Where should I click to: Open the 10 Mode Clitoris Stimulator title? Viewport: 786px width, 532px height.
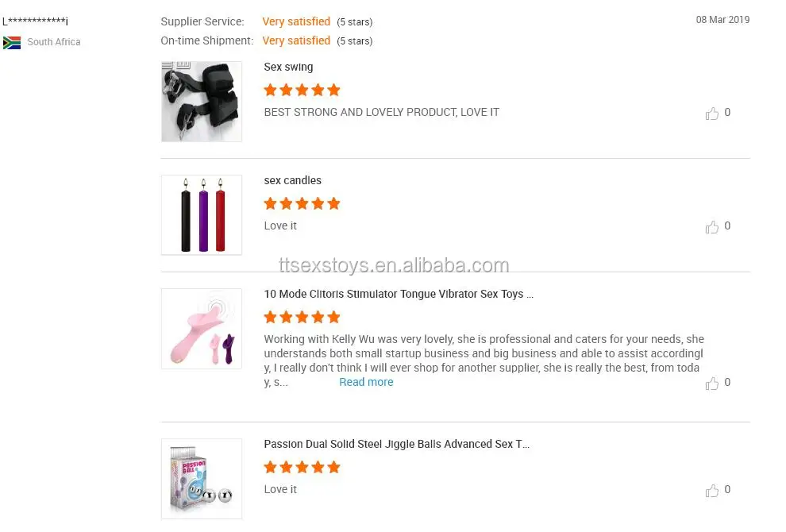(x=399, y=294)
